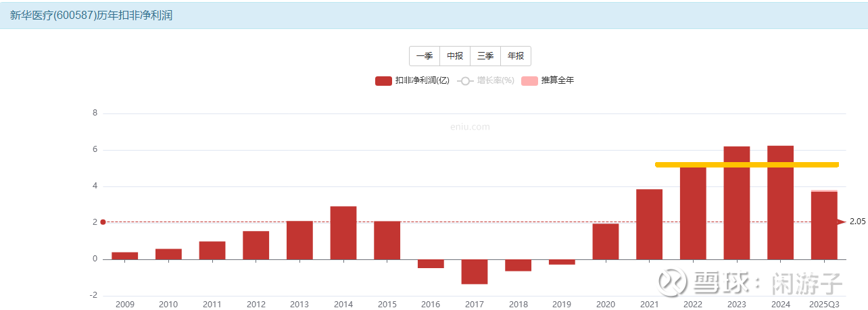Click the 2025Q3 profit bar
Viewport: 868px width, 310px height.
point(824,226)
